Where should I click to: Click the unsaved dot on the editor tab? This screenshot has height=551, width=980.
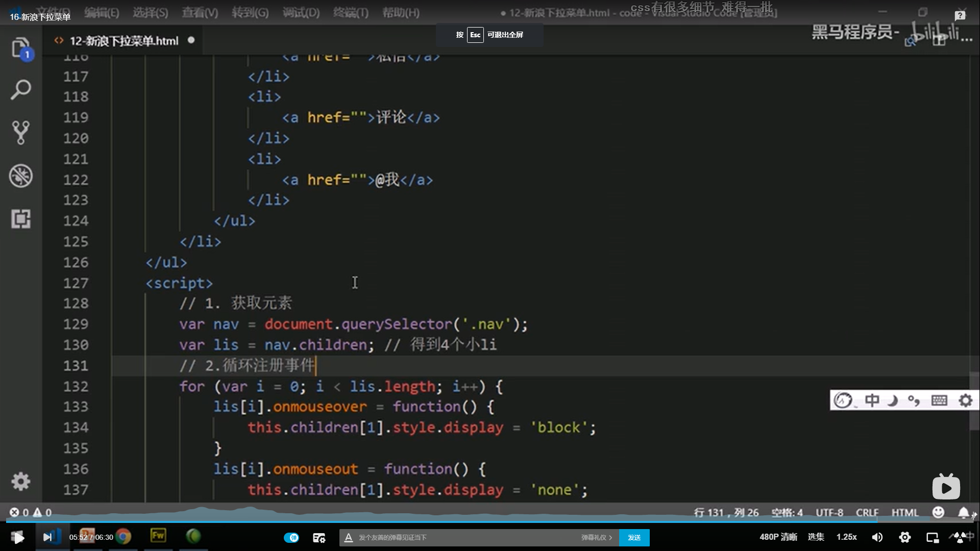(191, 40)
